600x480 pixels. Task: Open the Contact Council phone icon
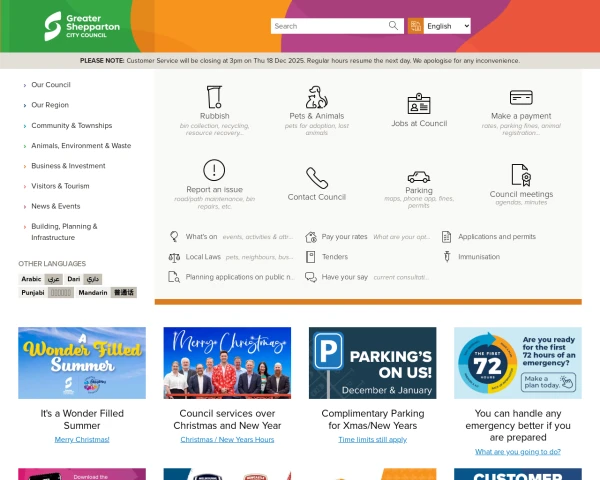point(317,178)
